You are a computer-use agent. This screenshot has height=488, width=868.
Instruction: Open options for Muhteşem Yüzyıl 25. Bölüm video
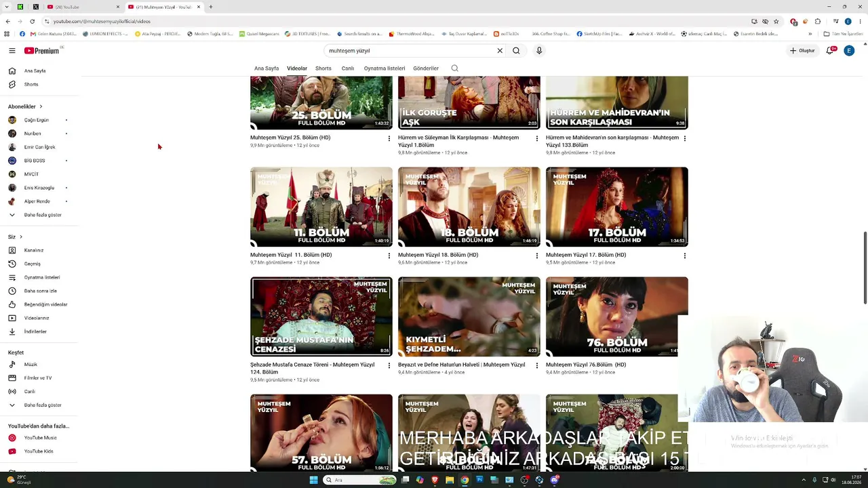point(389,138)
